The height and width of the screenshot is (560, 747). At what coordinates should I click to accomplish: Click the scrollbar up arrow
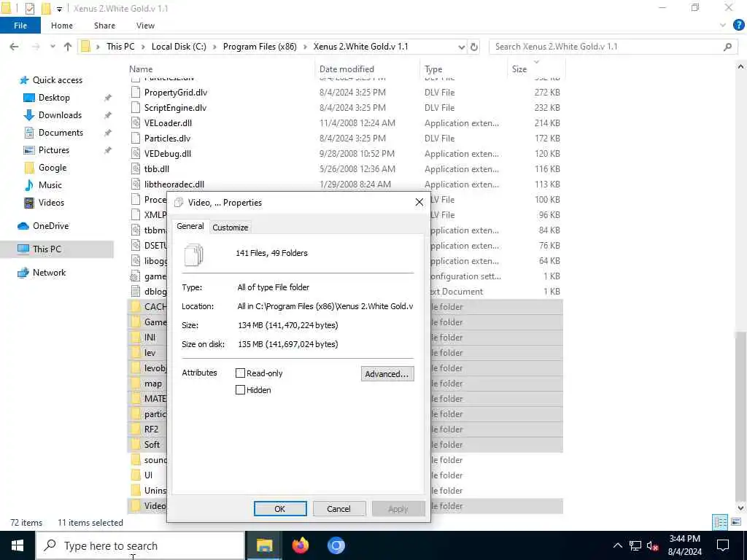point(740,68)
